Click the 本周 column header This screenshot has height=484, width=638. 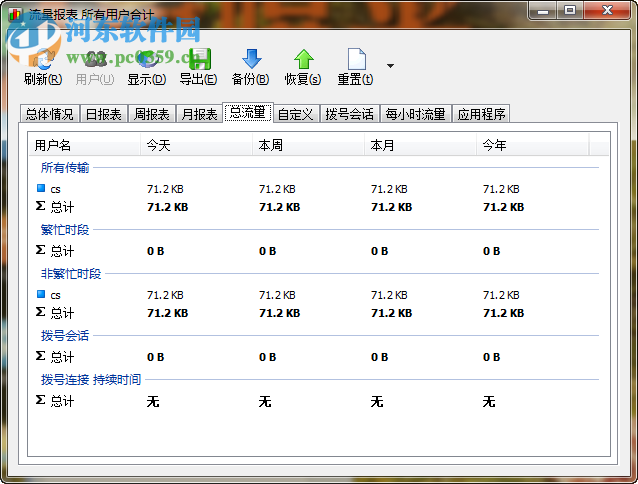[x=308, y=145]
